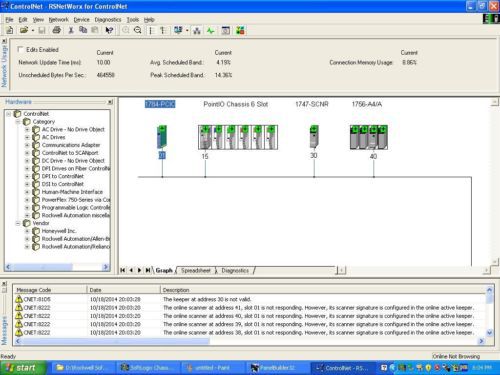Click the What's This help pointer icon
The image size is (500, 375).
click(109, 31)
